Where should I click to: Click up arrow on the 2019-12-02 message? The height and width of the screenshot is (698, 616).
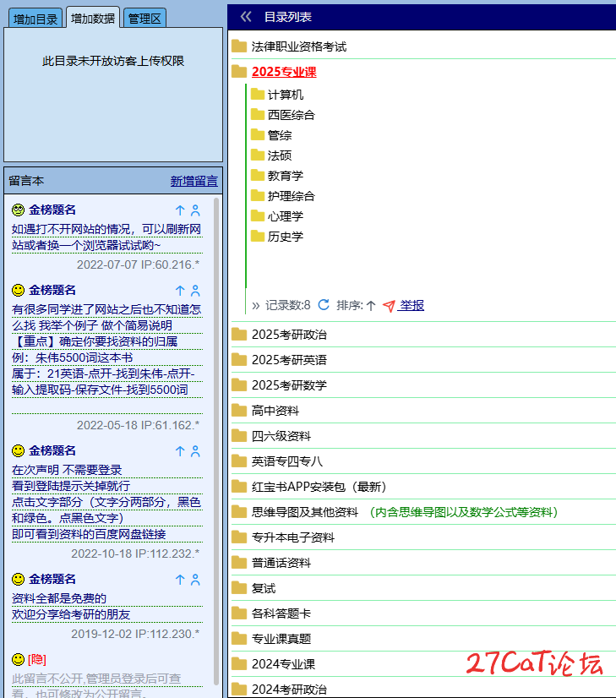click(x=180, y=580)
